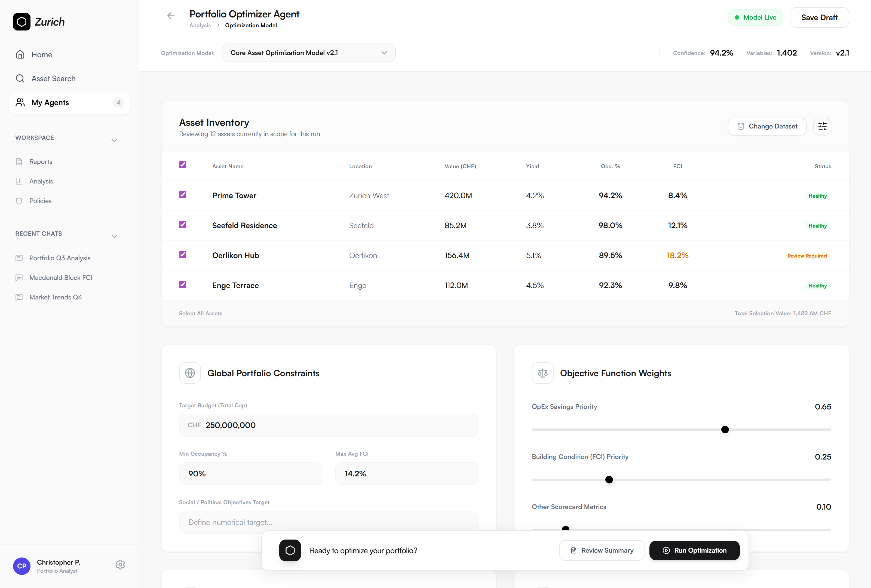
Task: Click the My Agents count badge 4
Action: tap(118, 103)
